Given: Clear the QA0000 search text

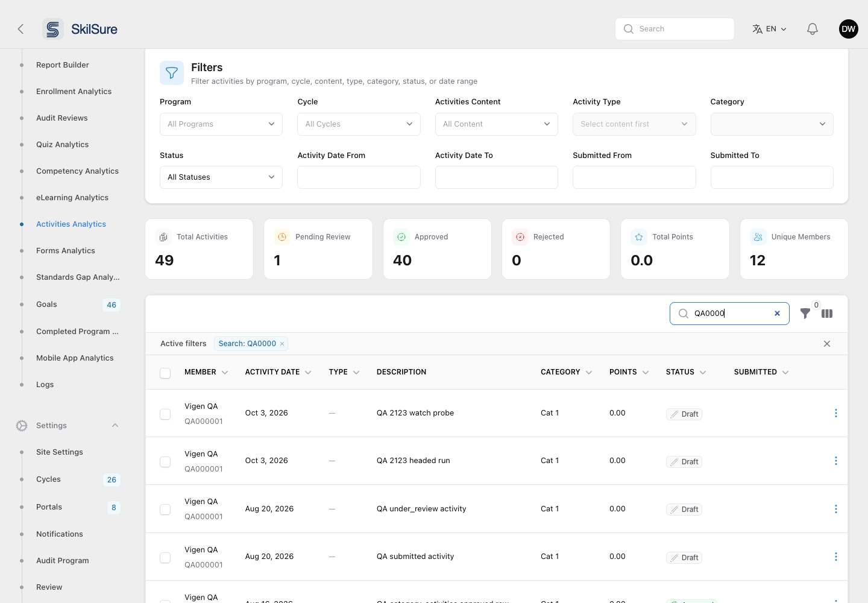Looking at the screenshot, I should (777, 314).
